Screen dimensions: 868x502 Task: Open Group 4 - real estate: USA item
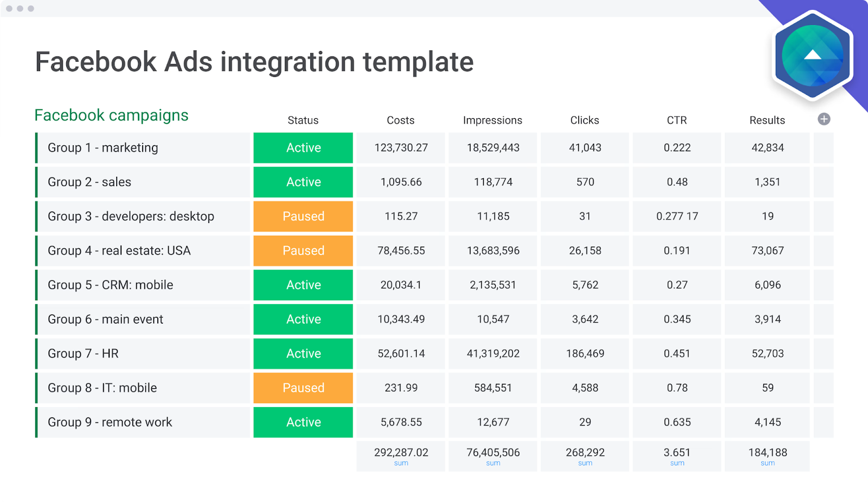(x=119, y=250)
